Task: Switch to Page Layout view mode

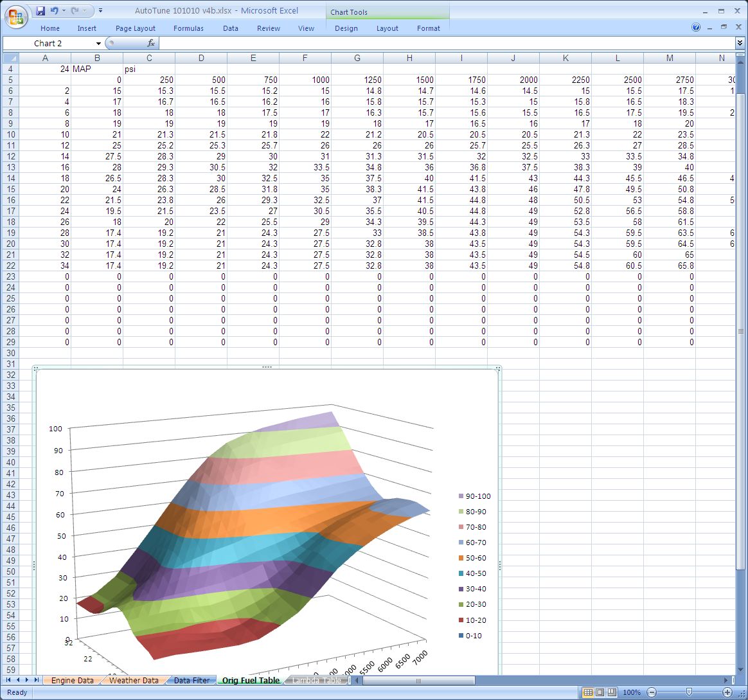Action: [x=600, y=692]
